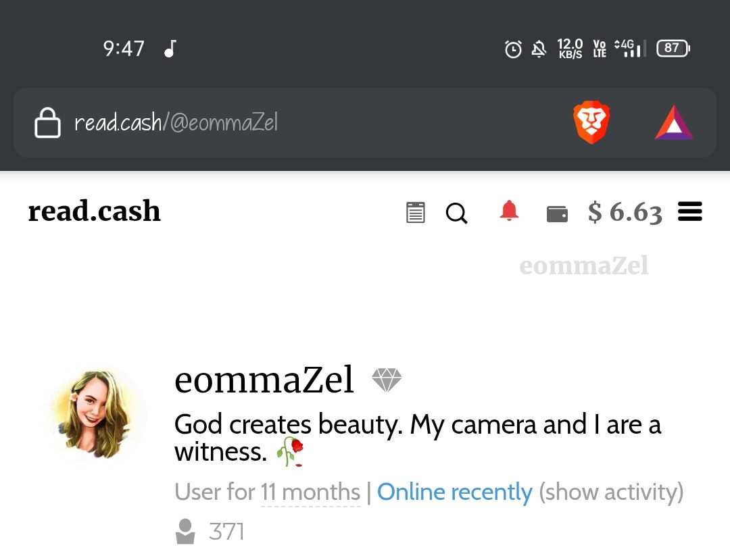Open the Brave Shields lion icon

(591, 122)
